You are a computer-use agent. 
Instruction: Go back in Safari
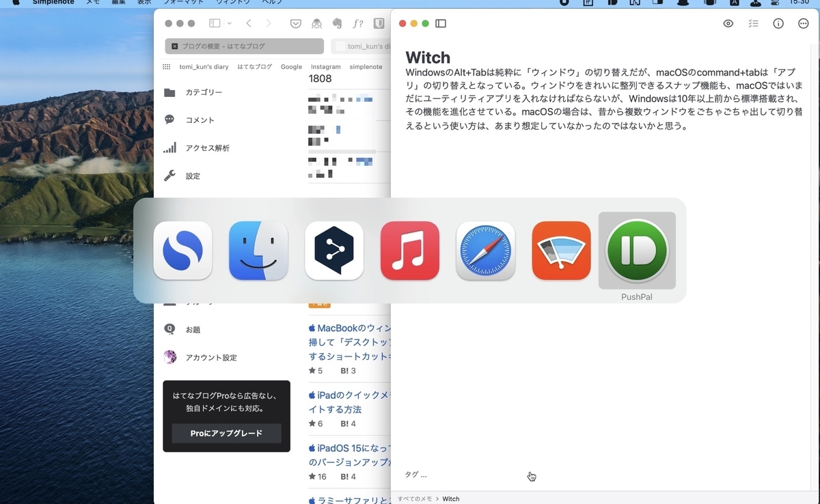(249, 23)
